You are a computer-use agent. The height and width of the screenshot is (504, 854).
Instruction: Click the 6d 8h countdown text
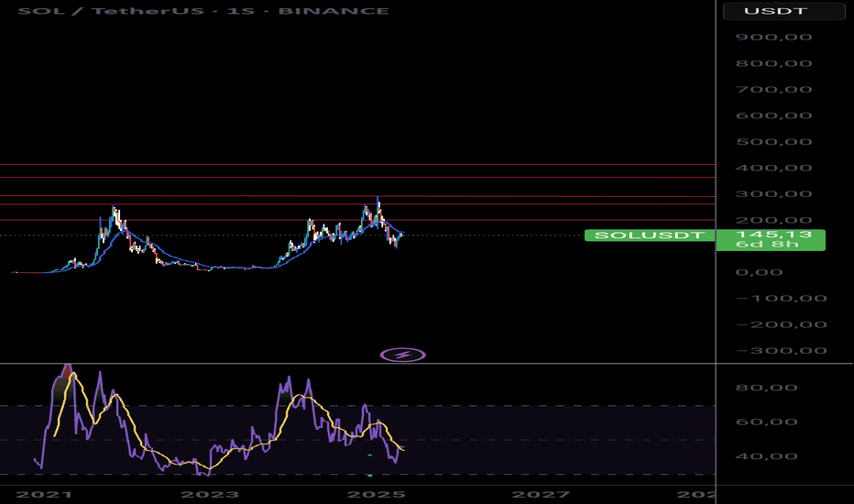(x=767, y=244)
